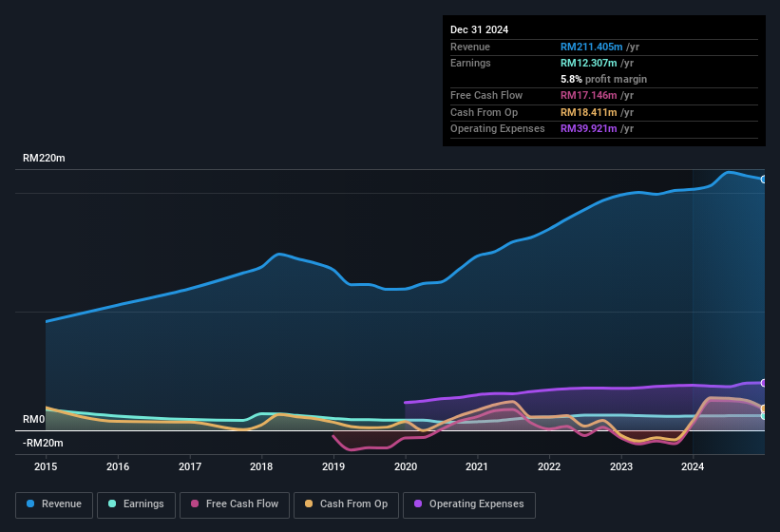Click the 2021 x-axis label

(x=477, y=466)
